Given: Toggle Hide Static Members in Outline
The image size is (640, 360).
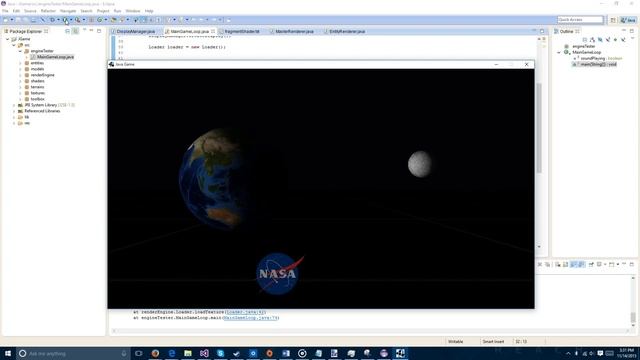Looking at the screenshot, I should pos(608,40).
